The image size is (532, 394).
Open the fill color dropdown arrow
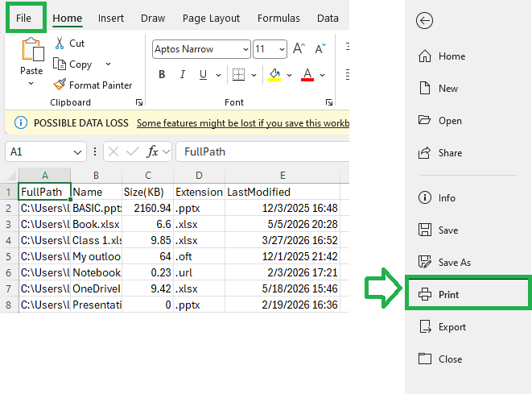pos(290,75)
